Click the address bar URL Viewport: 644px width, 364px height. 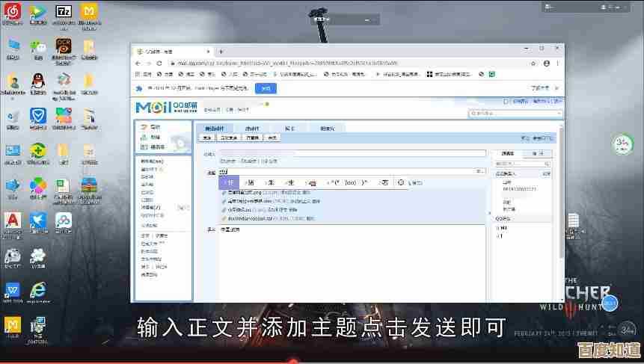(x=287, y=64)
